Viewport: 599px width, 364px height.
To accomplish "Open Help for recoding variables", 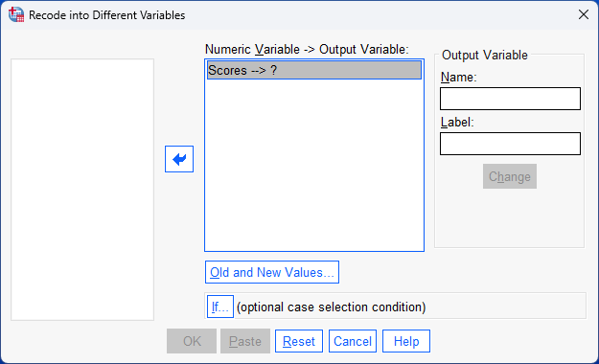I will 406,341.
